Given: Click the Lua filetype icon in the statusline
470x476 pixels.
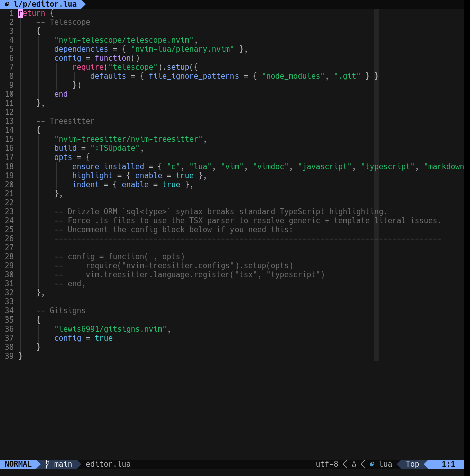Looking at the screenshot, I should click(x=372, y=464).
